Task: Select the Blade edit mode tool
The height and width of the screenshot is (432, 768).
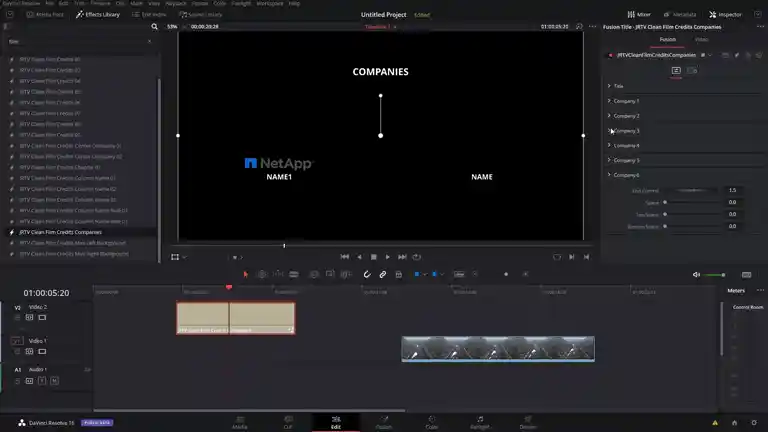Action: pos(294,274)
